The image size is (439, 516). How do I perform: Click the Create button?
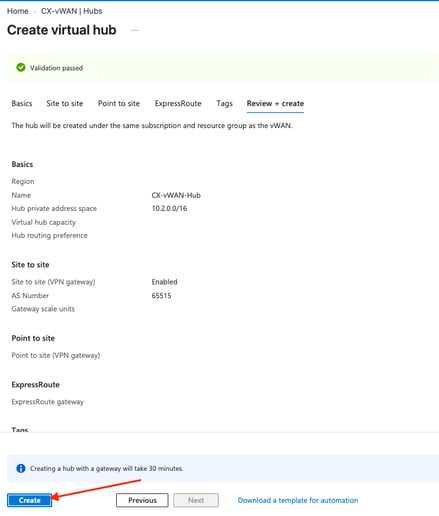29,500
